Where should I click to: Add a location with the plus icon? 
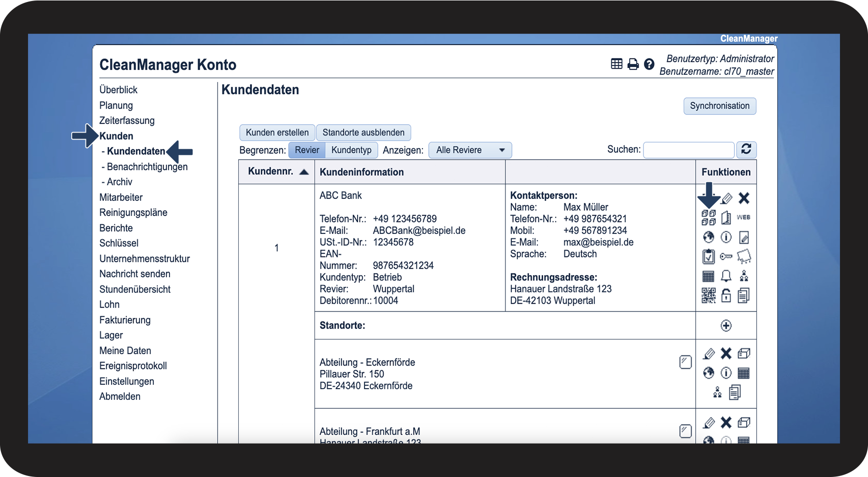(726, 326)
